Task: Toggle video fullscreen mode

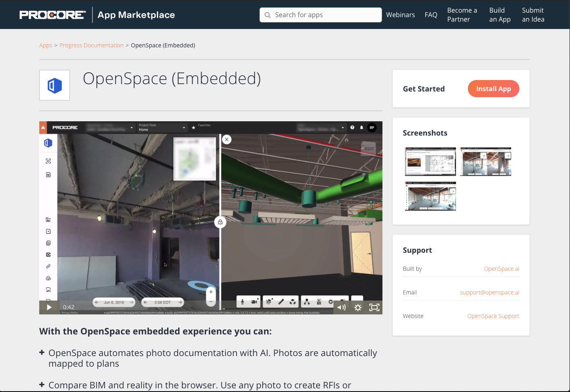Action: (374, 307)
